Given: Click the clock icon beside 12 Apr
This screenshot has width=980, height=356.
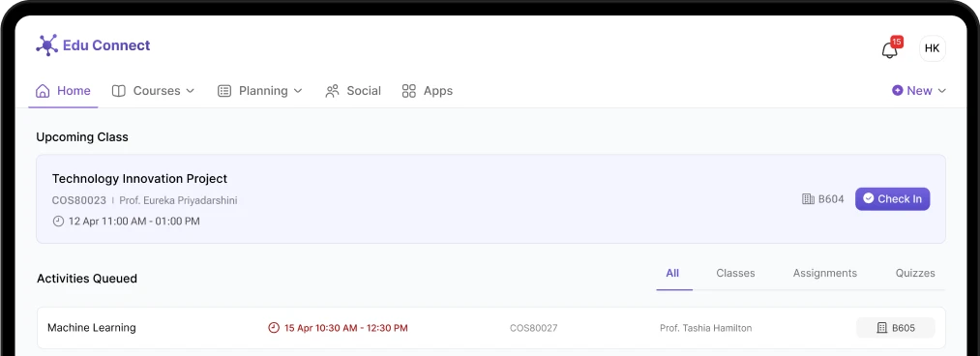Looking at the screenshot, I should click(58, 222).
